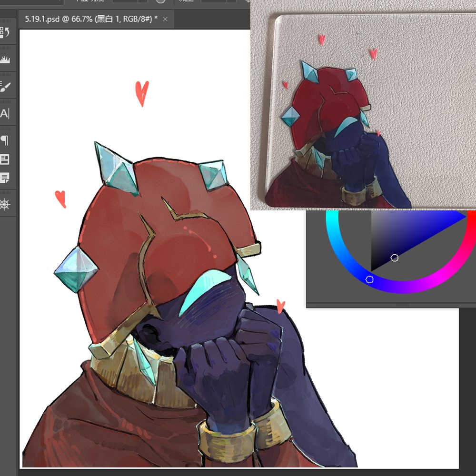Image resolution: width=476 pixels, height=476 pixels.
Task: Open the History panel icon
Action: (x=5, y=32)
